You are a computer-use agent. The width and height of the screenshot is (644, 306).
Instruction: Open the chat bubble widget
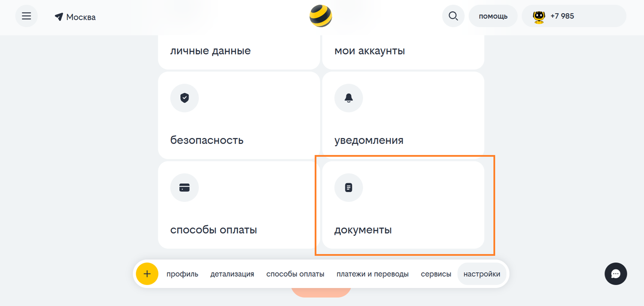pyautogui.click(x=616, y=274)
